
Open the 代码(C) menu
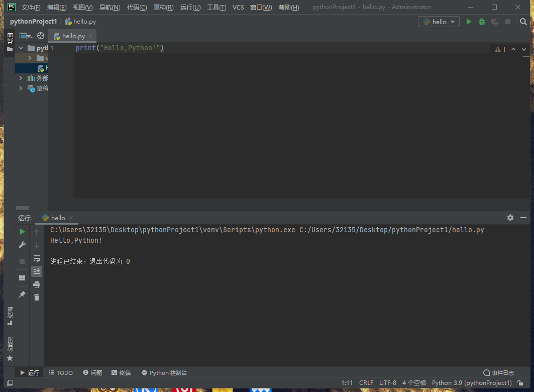137,7
